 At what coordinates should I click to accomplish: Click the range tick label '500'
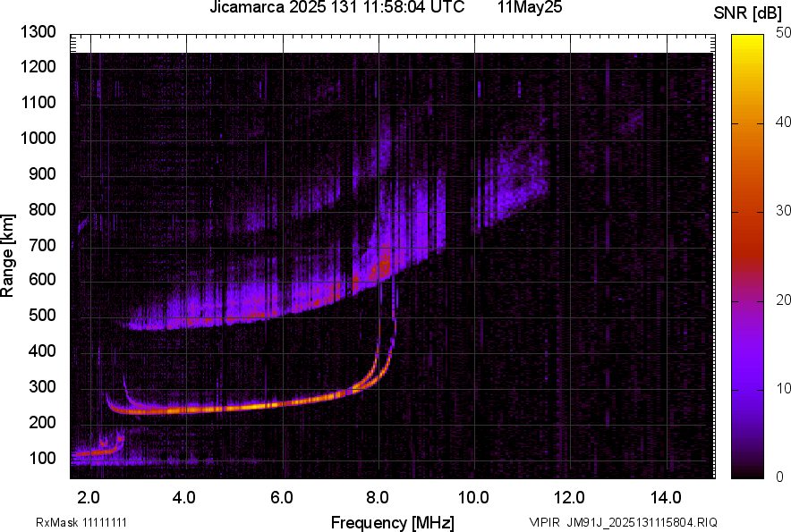(42, 315)
